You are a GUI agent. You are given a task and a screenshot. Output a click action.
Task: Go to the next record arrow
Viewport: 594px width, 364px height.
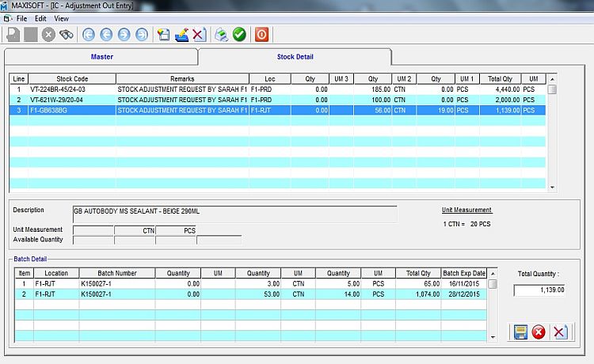124,35
